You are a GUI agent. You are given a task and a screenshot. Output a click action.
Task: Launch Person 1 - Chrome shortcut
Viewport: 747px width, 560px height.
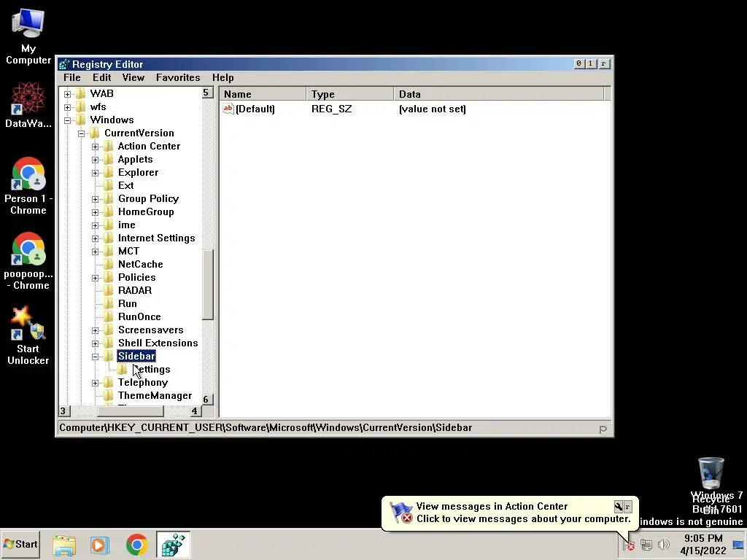[28, 186]
